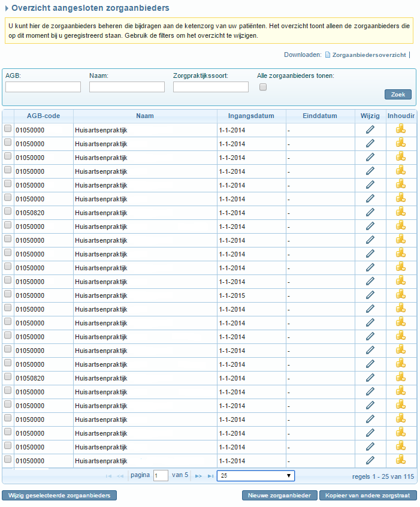Screen dimensions: 420x507
Task: Open coins icon of lower 01050820 row
Action: 401,377
